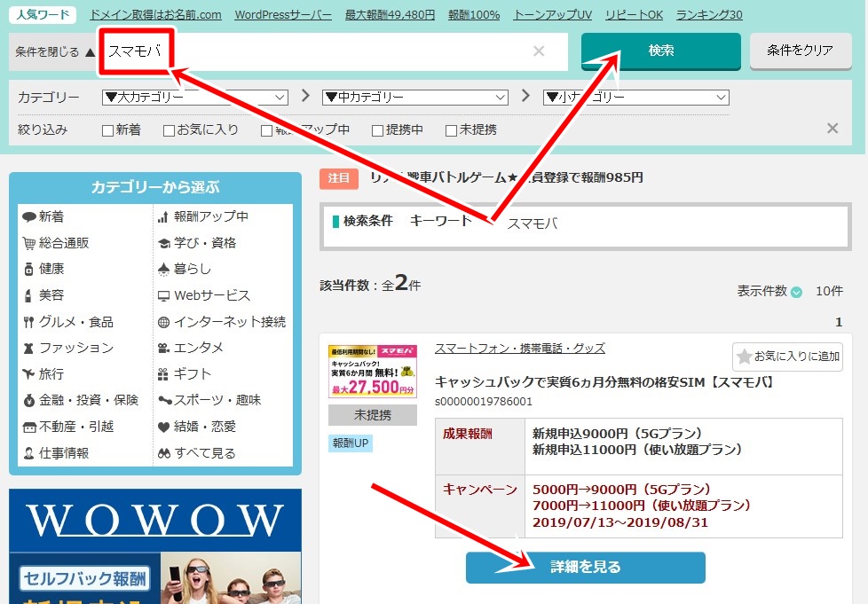Image resolution: width=868 pixels, height=604 pixels.
Task: Check the 新着 filter checkbox
Action: point(108,130)
